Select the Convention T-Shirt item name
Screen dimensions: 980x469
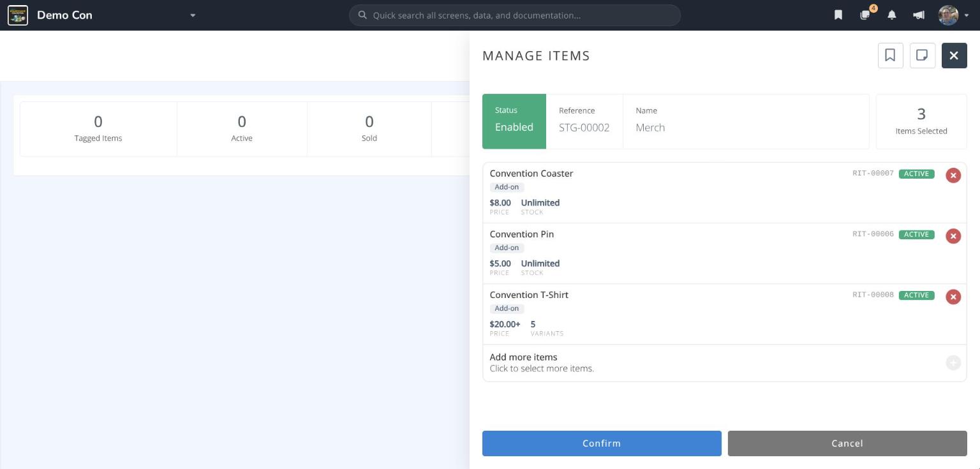pos(529,295)
